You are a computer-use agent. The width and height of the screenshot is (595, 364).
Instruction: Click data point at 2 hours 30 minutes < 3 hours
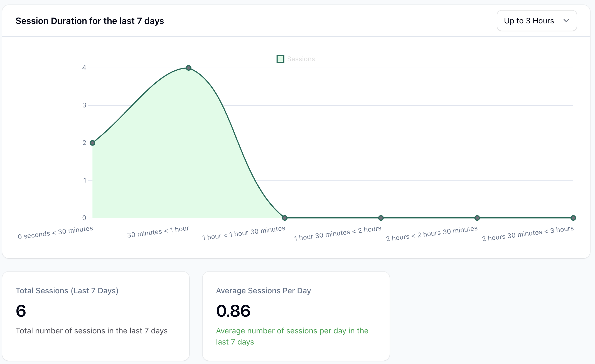pyautogui.click(x=573, y=218)
